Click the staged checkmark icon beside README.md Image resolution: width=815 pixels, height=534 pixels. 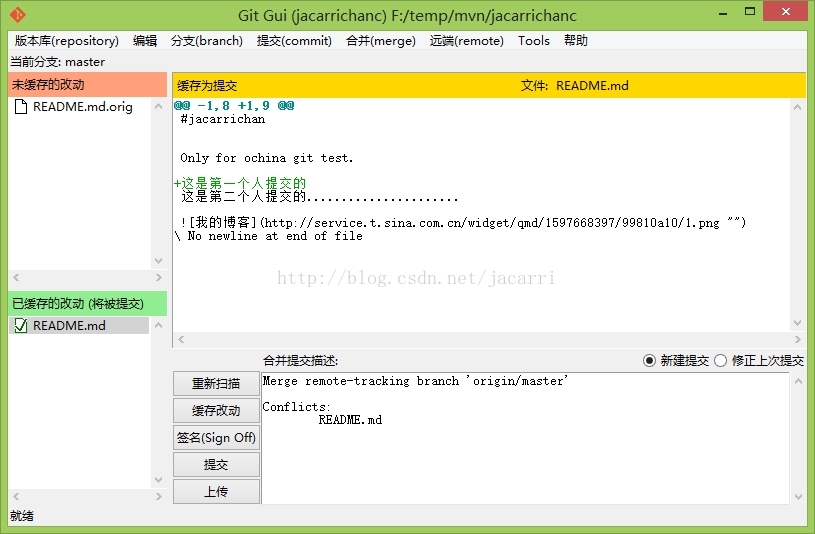(x=21, y=325)
